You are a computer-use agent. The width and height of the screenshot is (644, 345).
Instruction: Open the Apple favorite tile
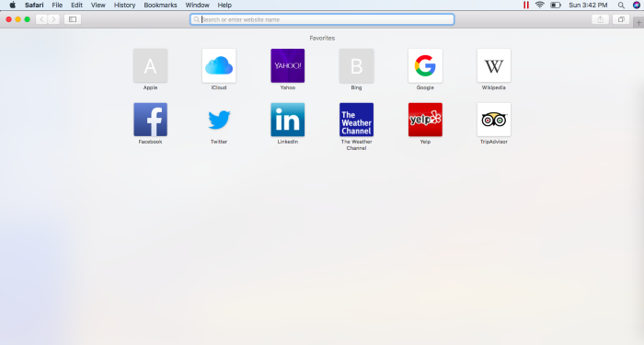coord(150,65)
